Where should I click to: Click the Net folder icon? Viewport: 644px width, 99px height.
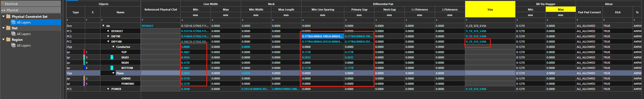(x=8, y=28)
